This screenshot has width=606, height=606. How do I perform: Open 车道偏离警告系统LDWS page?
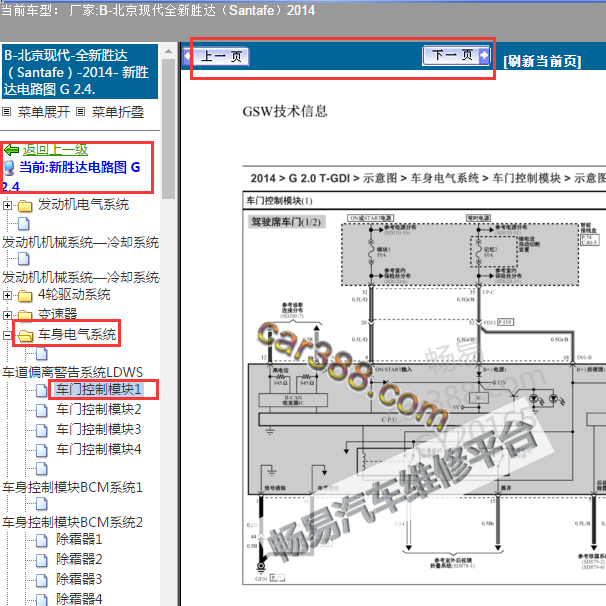[x=73, y=372]
